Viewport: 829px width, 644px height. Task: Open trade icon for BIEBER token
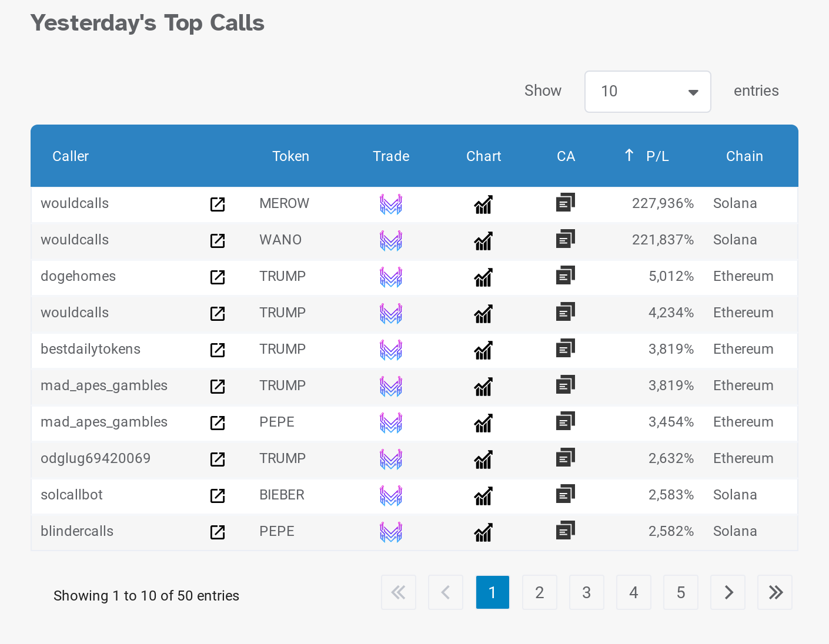[x=391, y=495]
